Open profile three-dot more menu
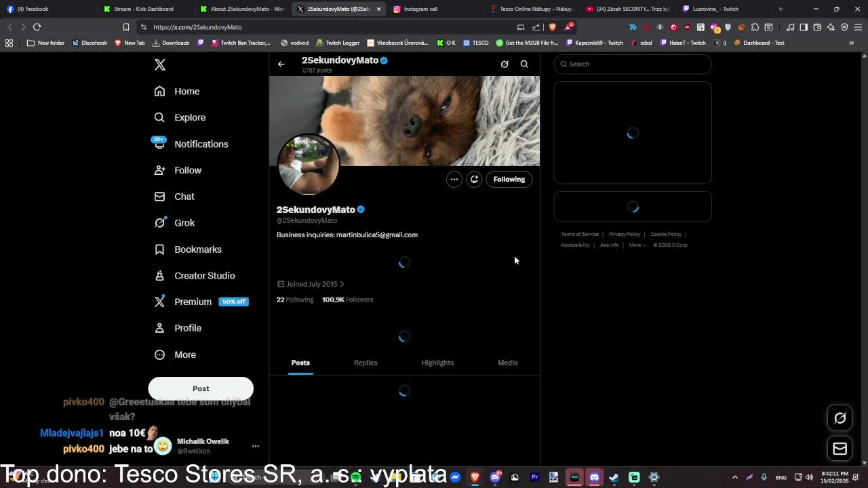Screen dimensions: 868x488 click(x=454, y=179)
